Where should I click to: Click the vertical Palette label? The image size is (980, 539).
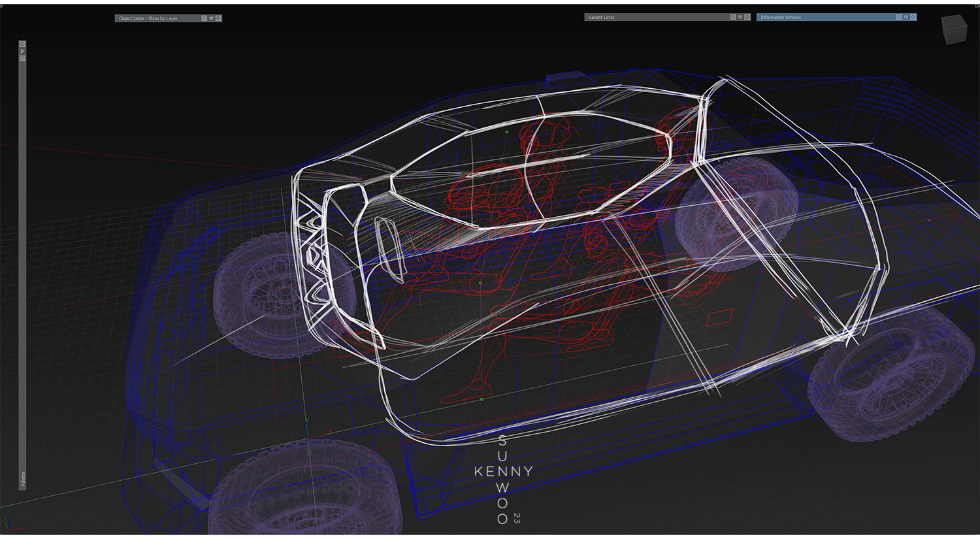coord(22,479)
